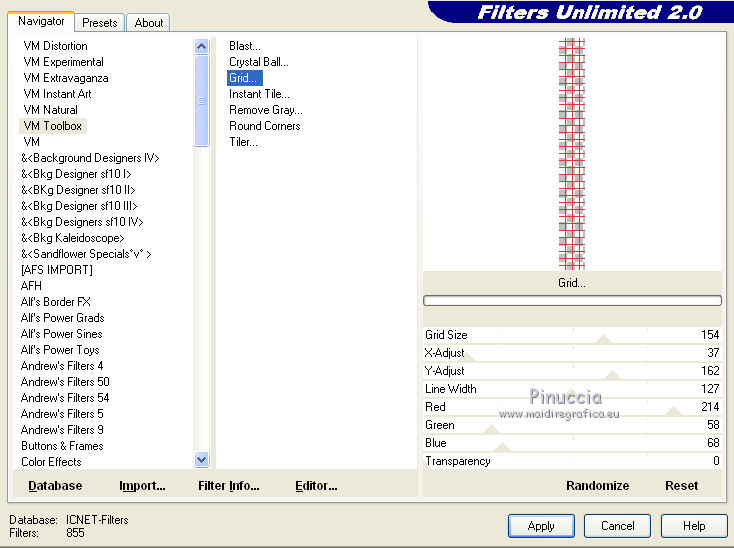
Task: Select &<BKg Designer sf10 II> category
Action: click(x=78, y=190)
